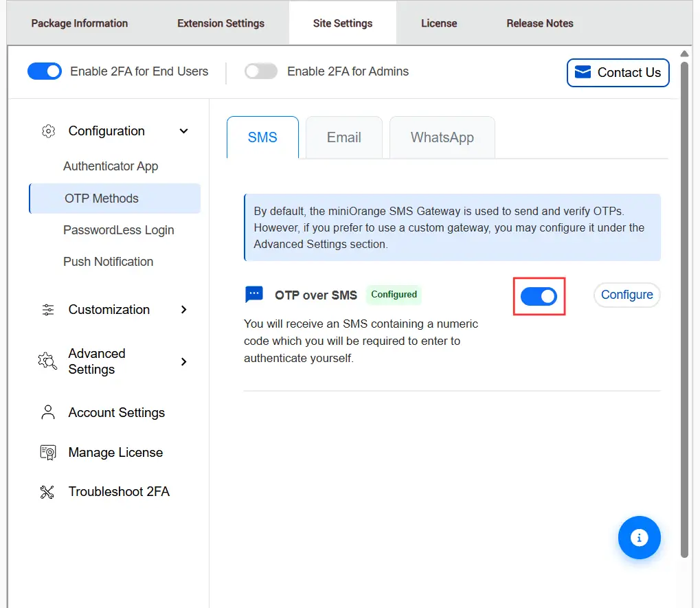Collapse the Configuration section chevron
700x608 pixels.
click(x=183, y=131)
